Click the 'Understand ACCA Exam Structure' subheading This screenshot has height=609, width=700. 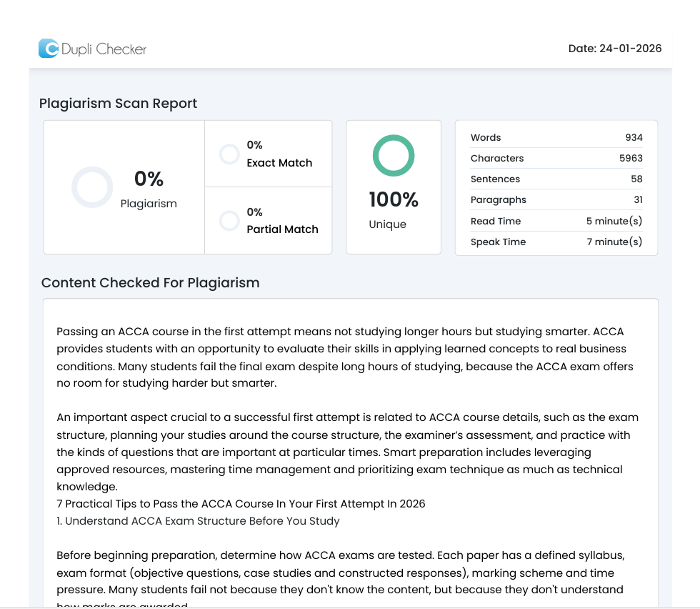pos(198,521)
